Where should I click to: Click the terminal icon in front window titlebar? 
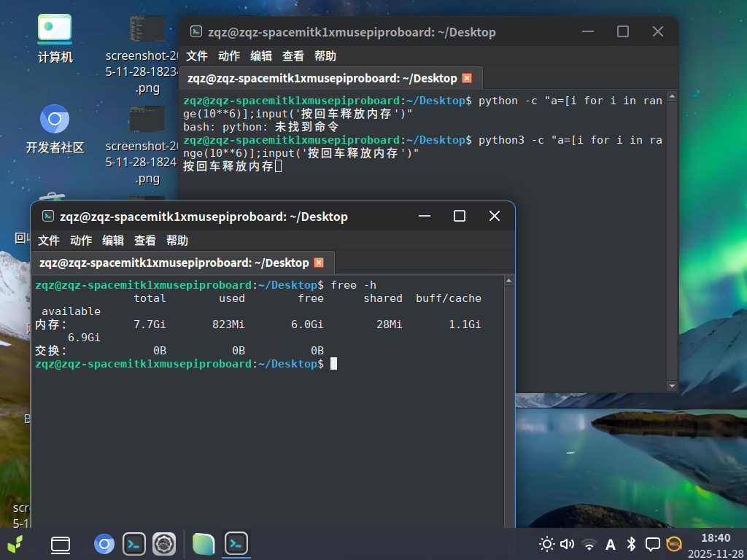[x=47, y=216]
